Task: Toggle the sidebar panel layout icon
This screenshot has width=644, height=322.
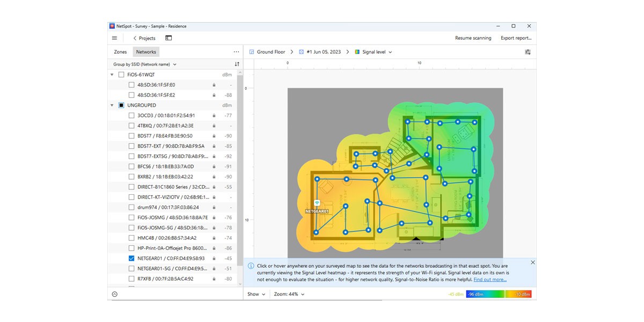Action: pos(169,38)
